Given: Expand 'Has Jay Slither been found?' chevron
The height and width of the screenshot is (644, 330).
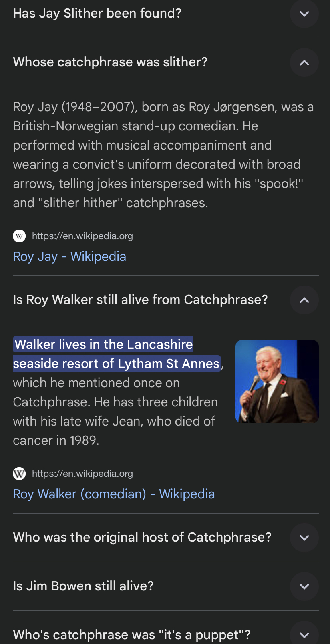Looking at the screenshot, I should tap(304, 14).
